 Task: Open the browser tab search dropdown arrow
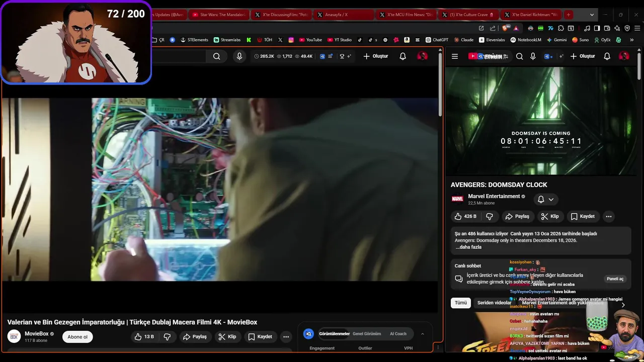592,15
